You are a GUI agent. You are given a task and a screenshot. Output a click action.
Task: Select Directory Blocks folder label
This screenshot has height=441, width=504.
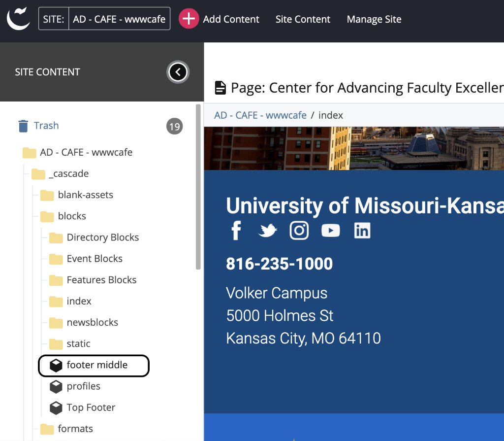click(x=103, y=237)
